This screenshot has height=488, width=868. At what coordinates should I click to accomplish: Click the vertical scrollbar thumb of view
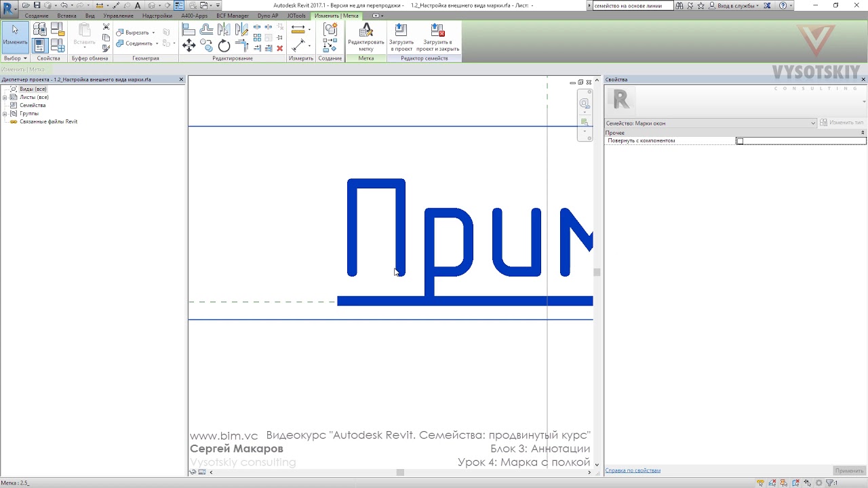pyautogui.click(x=597, y=272)
